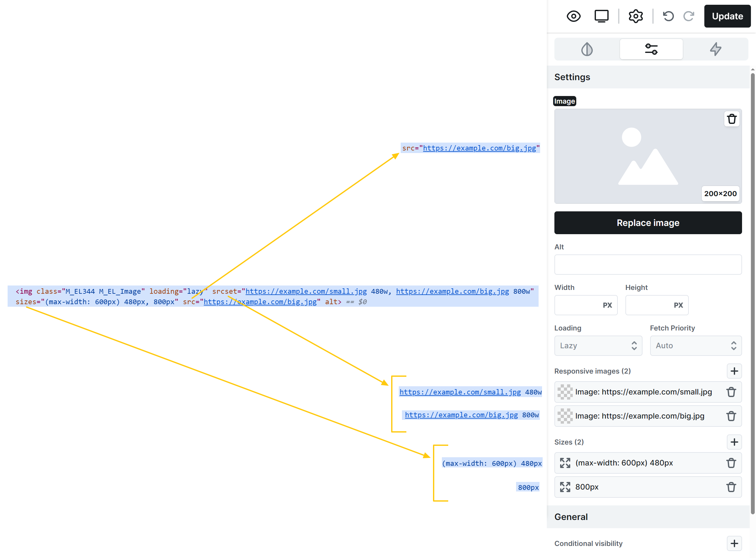Add a new responsive image
Image resolution: width=756 pixels, height=558 pixels.
click(734, 371)
